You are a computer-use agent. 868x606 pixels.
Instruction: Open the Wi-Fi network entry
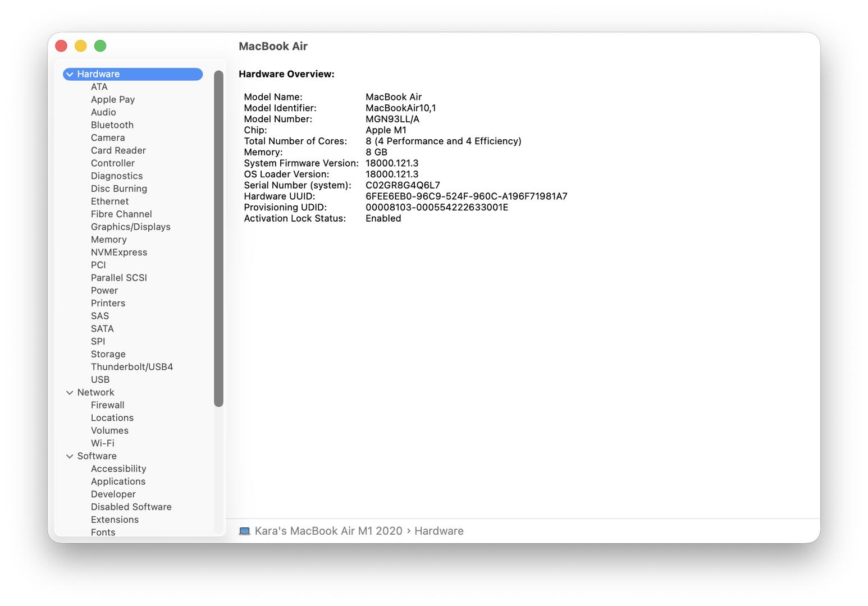click(x=103, y=443)
